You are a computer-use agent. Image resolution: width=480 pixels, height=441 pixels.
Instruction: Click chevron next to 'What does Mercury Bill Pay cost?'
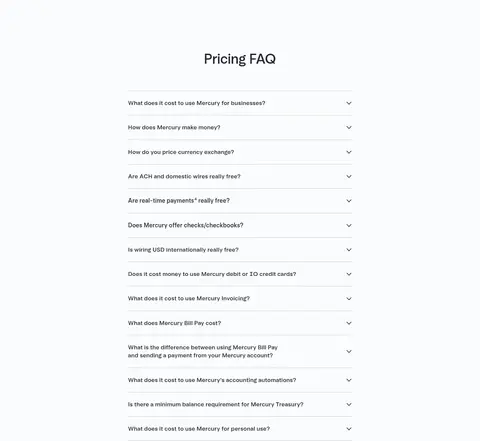[349, 323]
